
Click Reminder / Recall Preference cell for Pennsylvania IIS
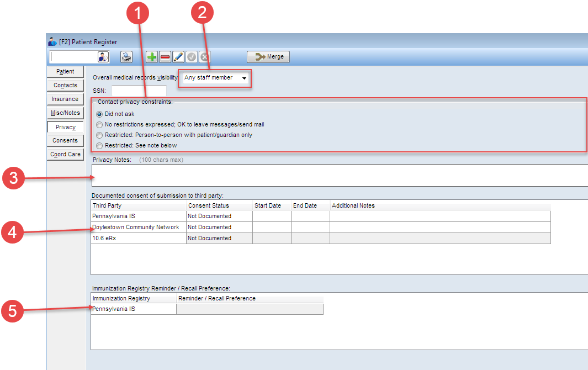click(250, 309)
